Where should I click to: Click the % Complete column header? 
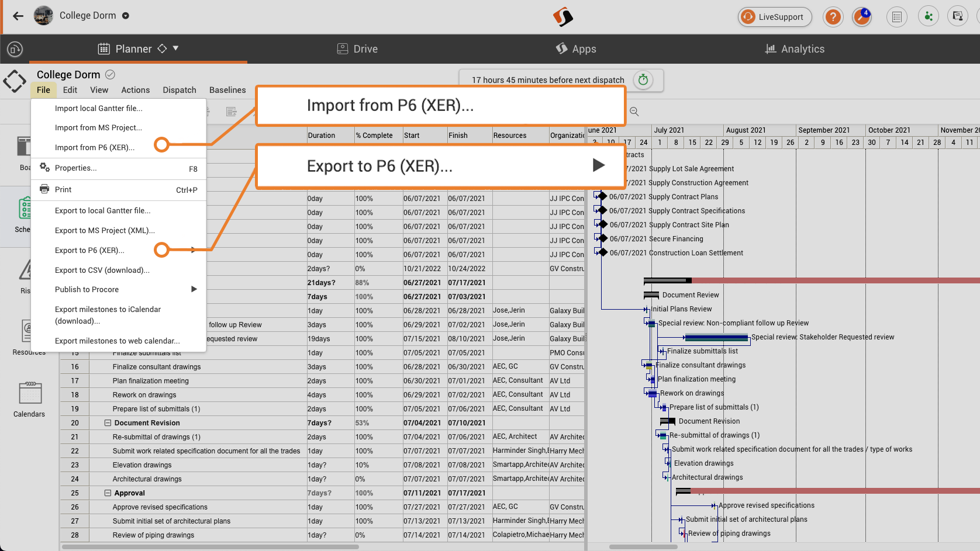tap(378, 136)
